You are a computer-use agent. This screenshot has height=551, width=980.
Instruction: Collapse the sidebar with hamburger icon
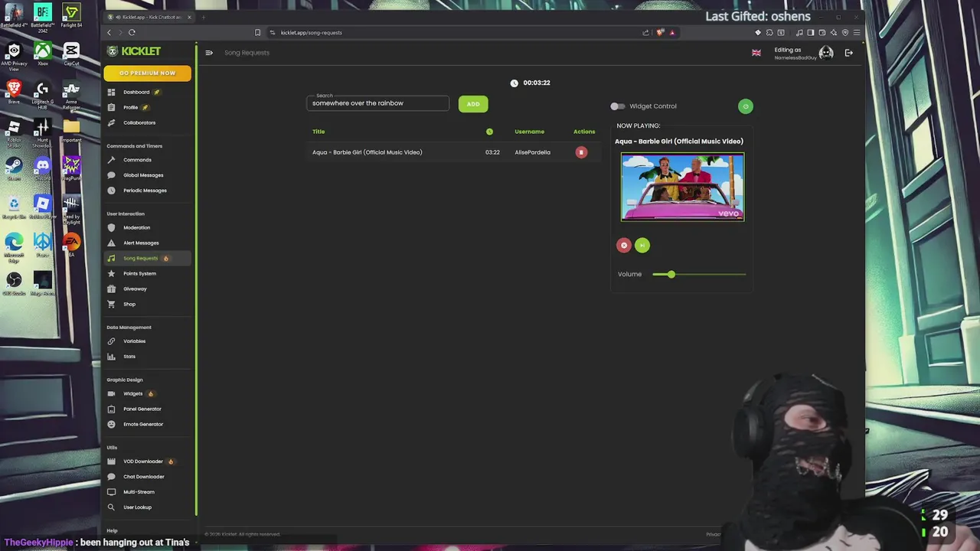208,53
